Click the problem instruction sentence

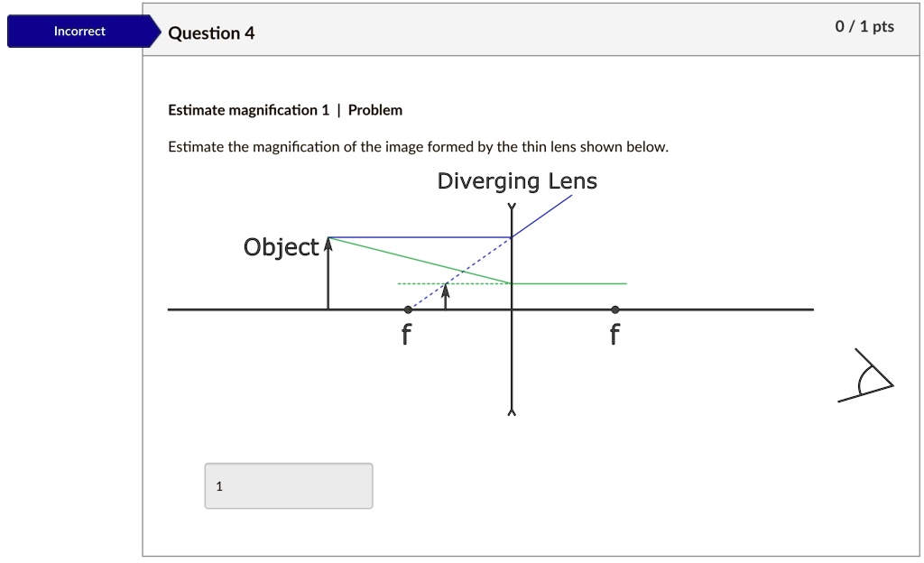coord(418,147)
